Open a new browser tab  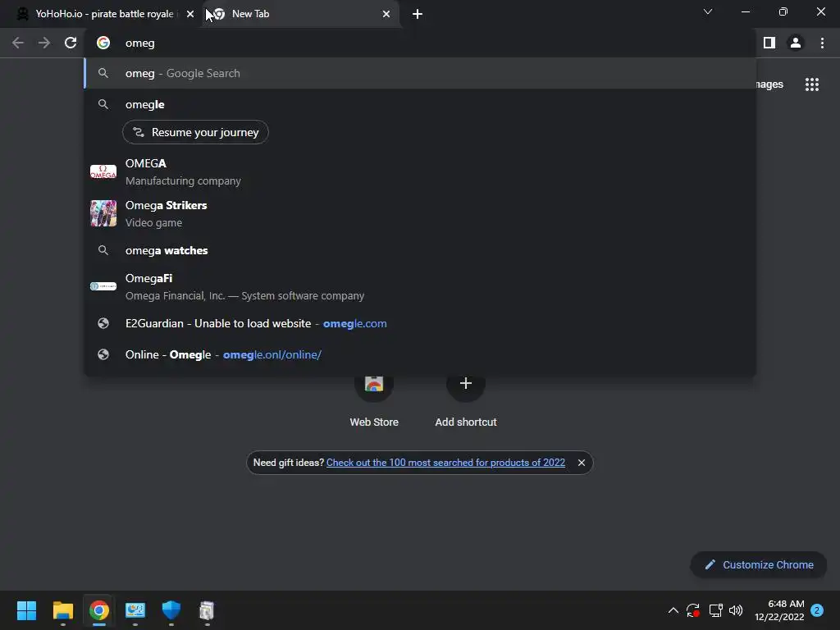click(x=418, y=14)
